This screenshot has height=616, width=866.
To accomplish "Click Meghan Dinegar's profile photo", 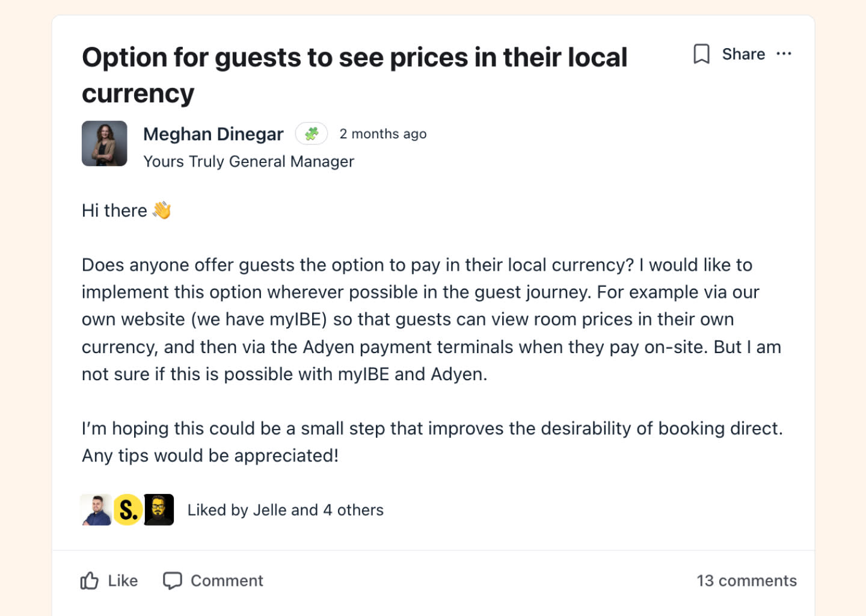I will [x=105, y=143].
